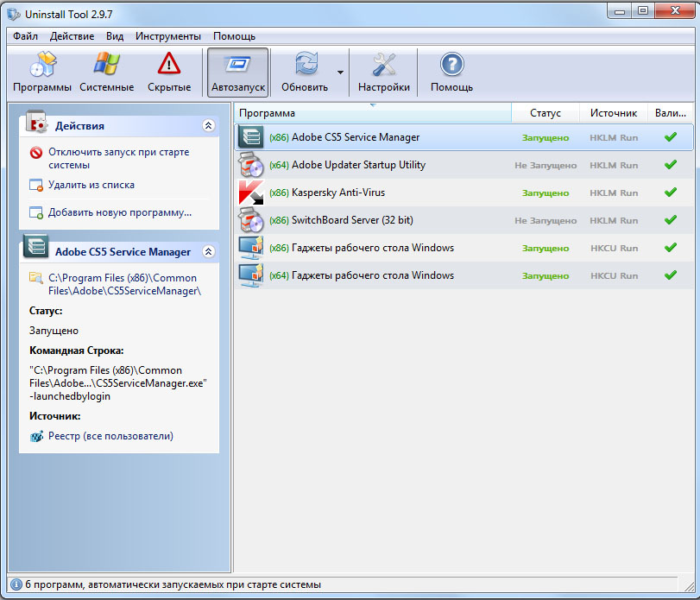Click the status bar info icon
Viewport: 700px width, 600px height.
tap(16, 584)
